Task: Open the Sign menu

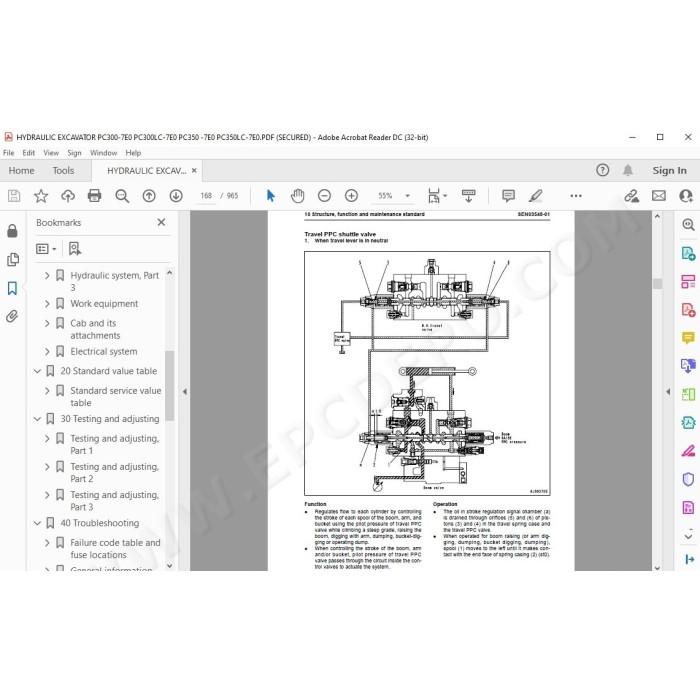Action: pos(74,153)
